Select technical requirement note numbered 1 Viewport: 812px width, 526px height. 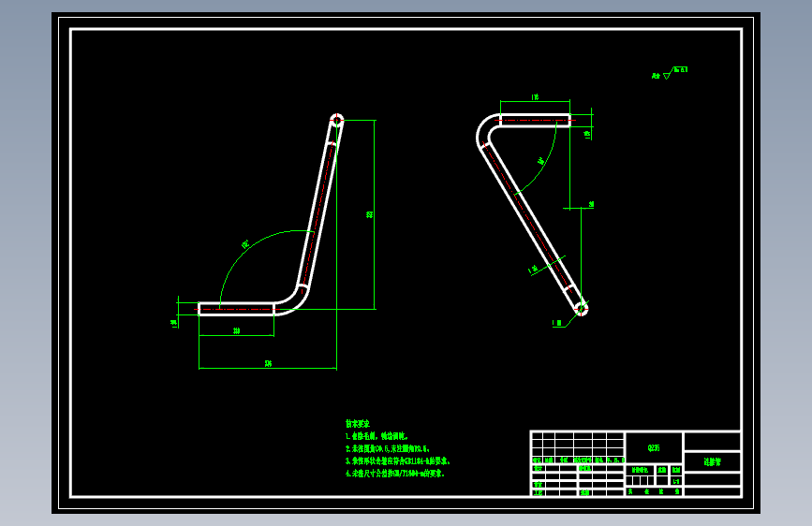pyautogui.click(x=377, y=436)
